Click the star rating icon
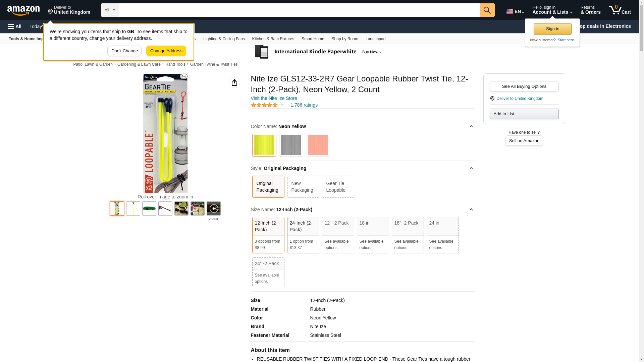 point(264,105)
